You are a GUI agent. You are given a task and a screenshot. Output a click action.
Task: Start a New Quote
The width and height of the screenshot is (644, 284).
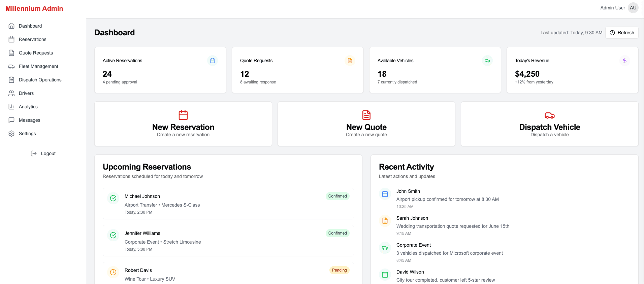pyautogui.click(x=366, y=124)
